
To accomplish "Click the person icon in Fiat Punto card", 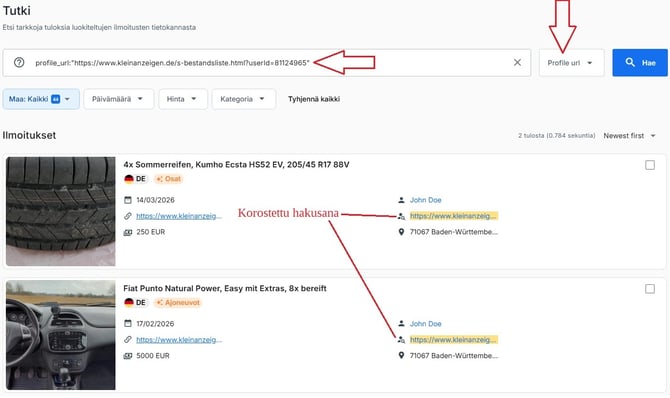I will 401,323.
